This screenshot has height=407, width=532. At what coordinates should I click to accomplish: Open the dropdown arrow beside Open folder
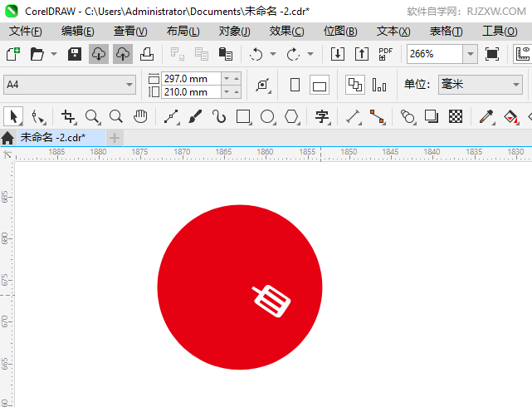(x=54, y=54)
